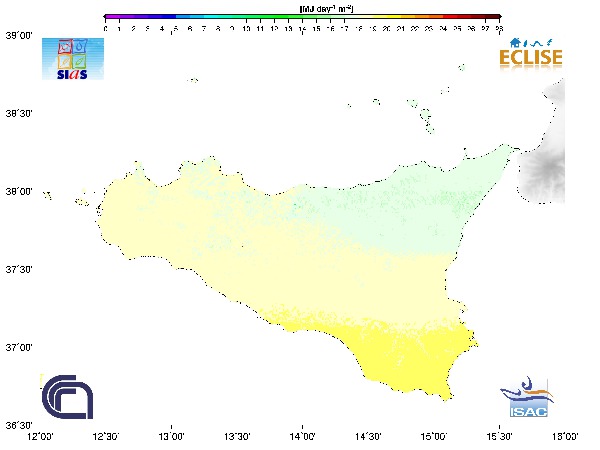This screenshot has width=600, height=450.
Task: Click the 12°30' longitude label
Action: (x=106, y=437)
